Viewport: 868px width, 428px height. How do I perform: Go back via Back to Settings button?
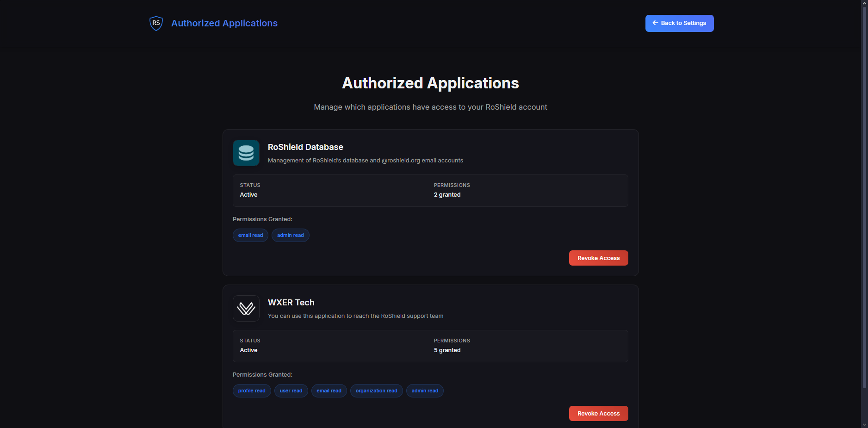point(679,23)
